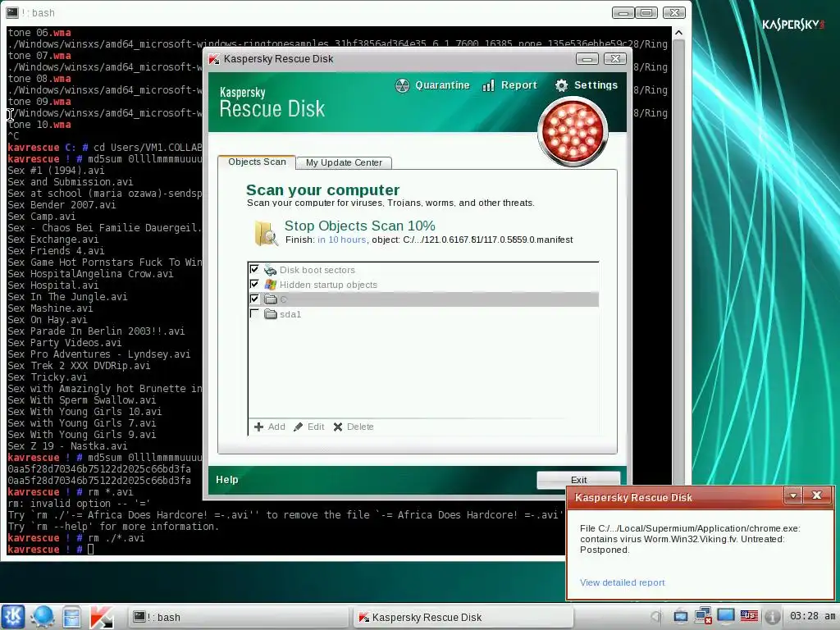Uncheck the C drive checkbox
This screenshot has width=840, height=630.
[x=254, y=299]
